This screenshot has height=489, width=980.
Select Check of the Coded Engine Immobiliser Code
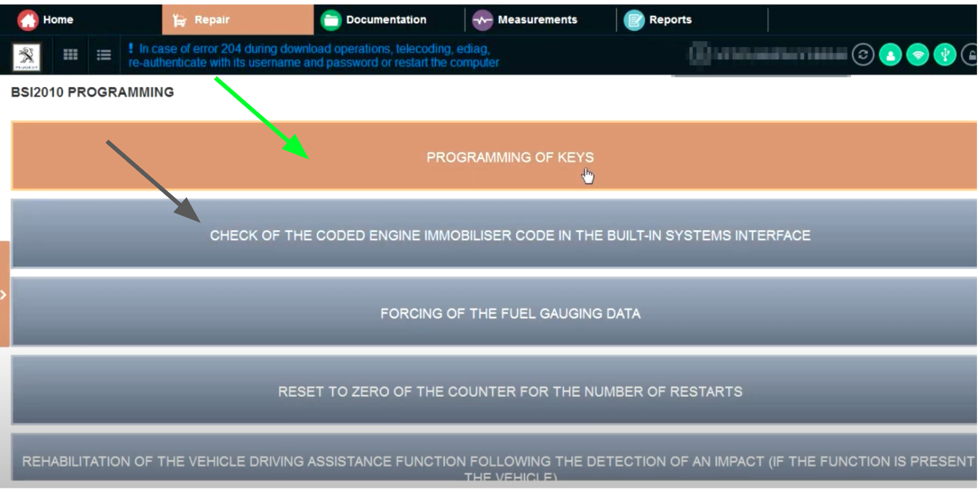pos(494,234)
